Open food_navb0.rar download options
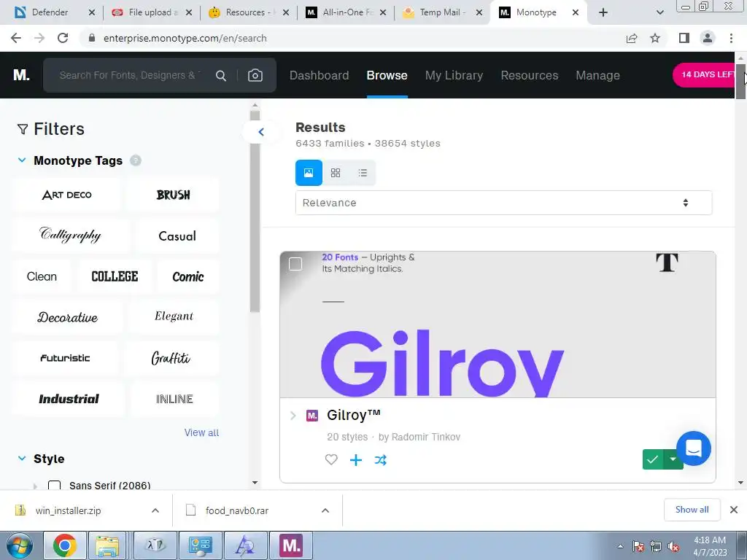 pos(325,510)
